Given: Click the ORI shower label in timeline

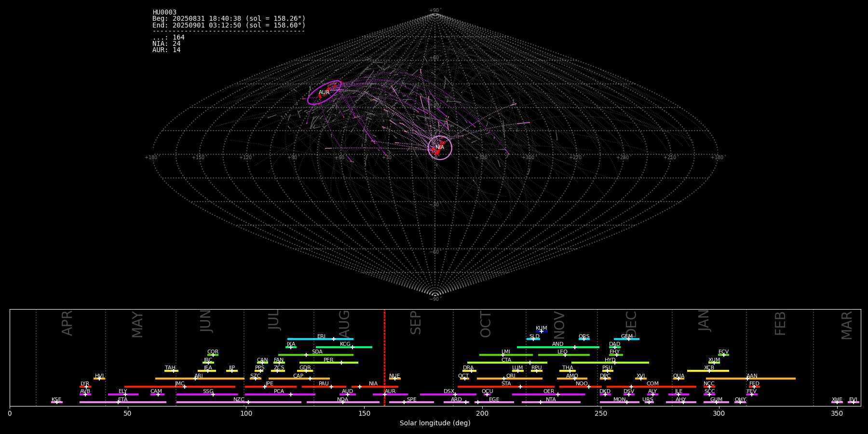Looking at the screenshot, I should coord(511,376).
